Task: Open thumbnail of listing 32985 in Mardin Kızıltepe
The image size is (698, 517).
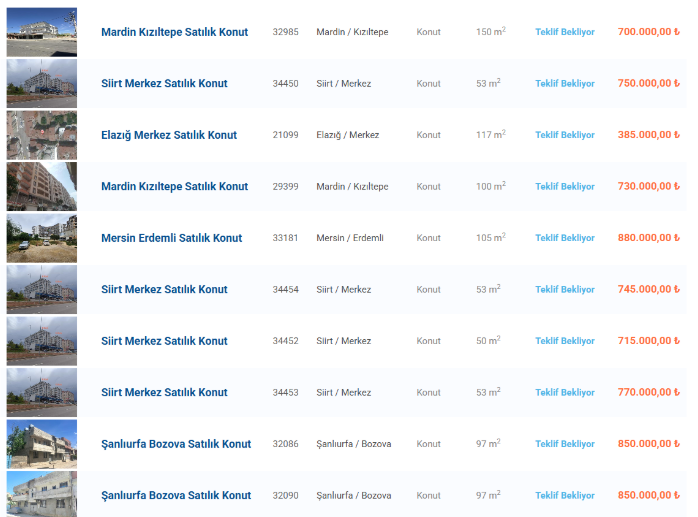Action: [41, 32]
